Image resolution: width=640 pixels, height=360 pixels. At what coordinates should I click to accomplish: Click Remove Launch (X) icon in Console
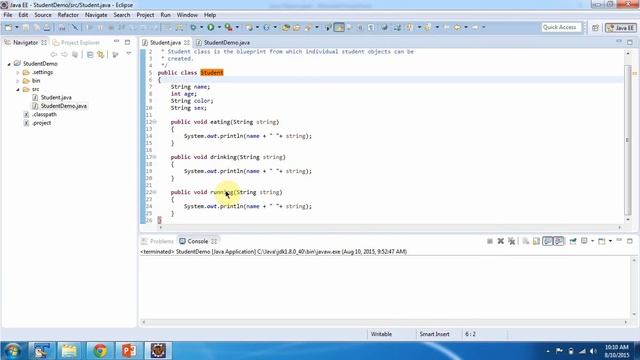[500, 241]
